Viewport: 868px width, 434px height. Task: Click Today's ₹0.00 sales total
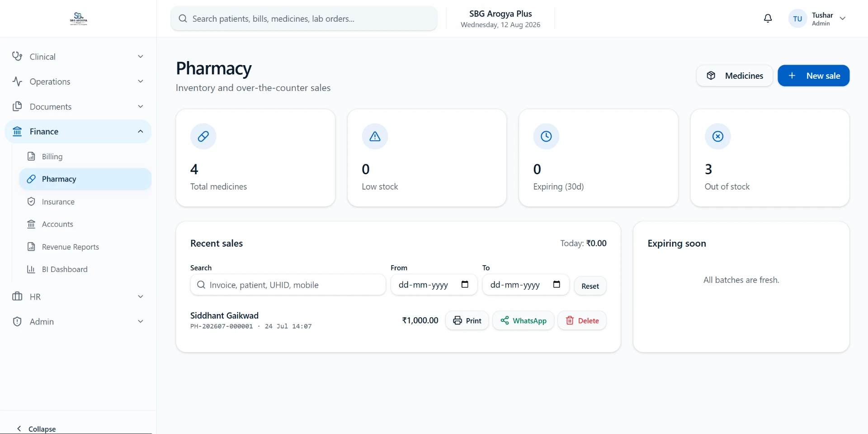point(596,243)
